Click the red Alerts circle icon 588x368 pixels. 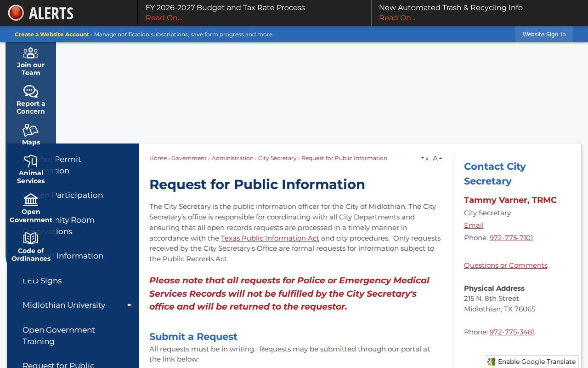coord(16,13)
